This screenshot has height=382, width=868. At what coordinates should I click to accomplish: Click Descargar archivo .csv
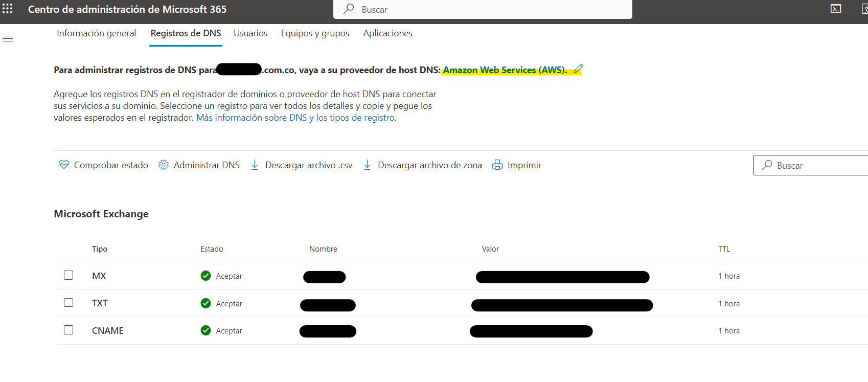302,165
